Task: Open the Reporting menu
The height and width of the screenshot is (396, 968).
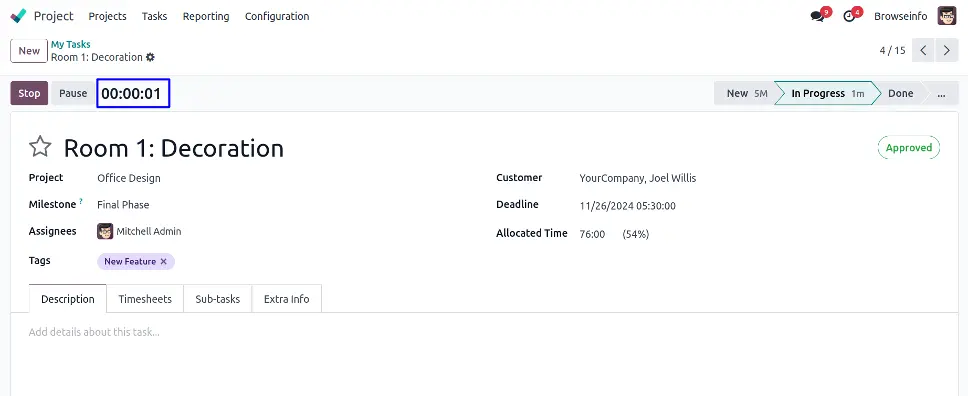Action: [x=206, y=17]
